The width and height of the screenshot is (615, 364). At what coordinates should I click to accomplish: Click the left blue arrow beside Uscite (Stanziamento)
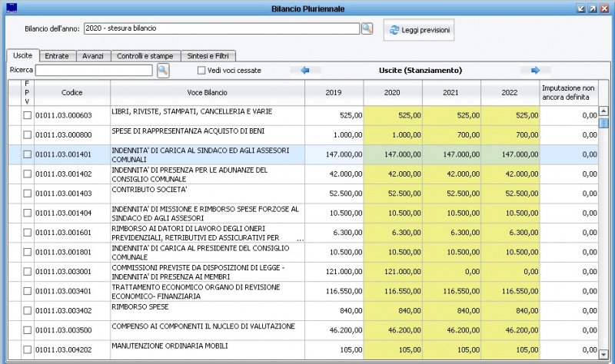point(304,70)
